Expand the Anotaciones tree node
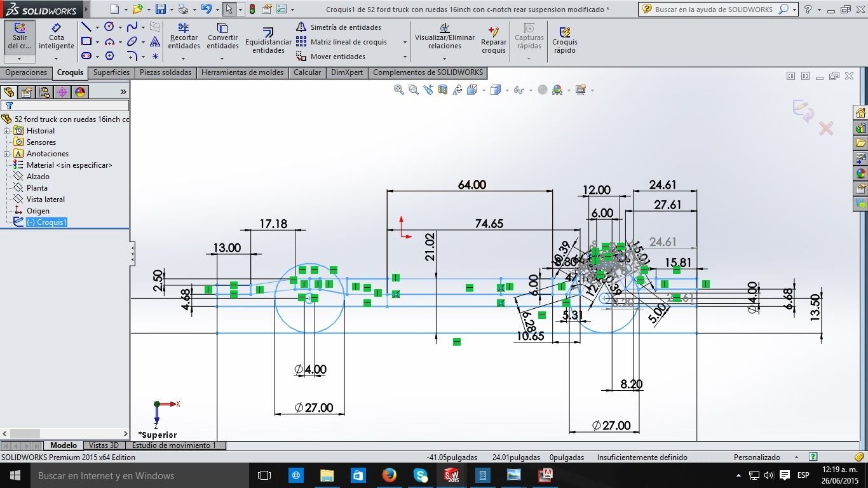Viewport: 868px width, 488px height. [x=7, y=154]
